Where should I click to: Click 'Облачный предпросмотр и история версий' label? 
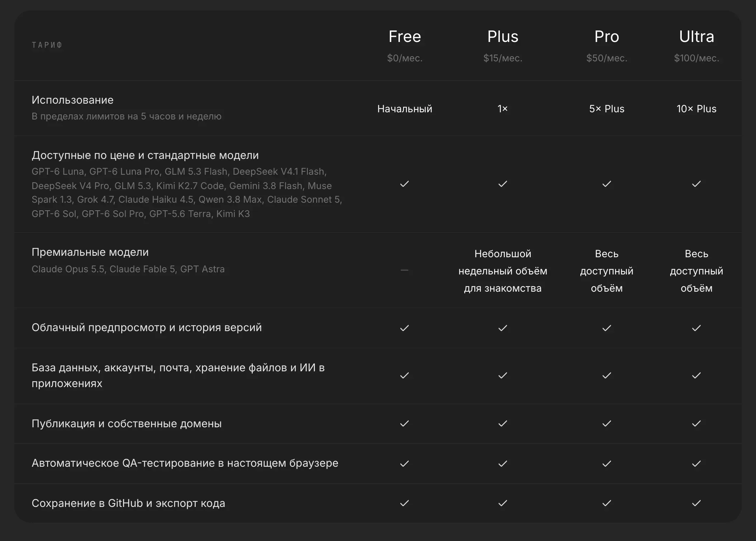(147, 328)
